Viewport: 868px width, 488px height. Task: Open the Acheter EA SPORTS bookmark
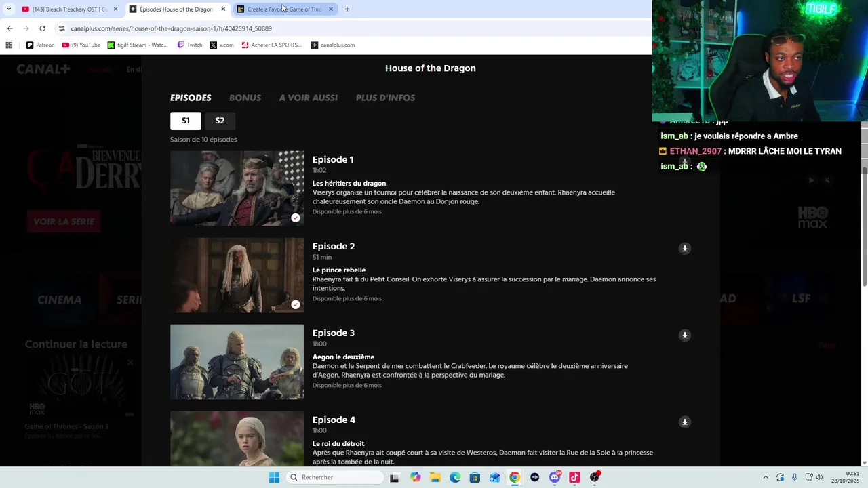coord(271,45)
